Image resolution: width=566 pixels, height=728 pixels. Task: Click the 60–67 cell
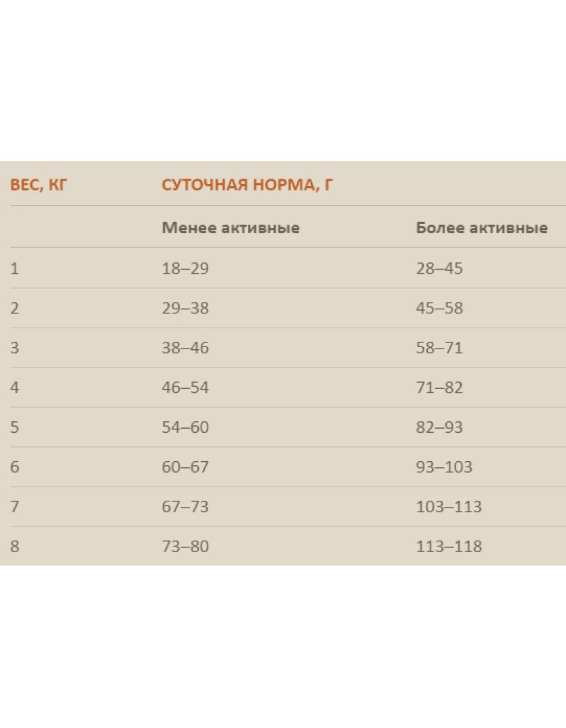pyautogui.click(x=185, y=466)
